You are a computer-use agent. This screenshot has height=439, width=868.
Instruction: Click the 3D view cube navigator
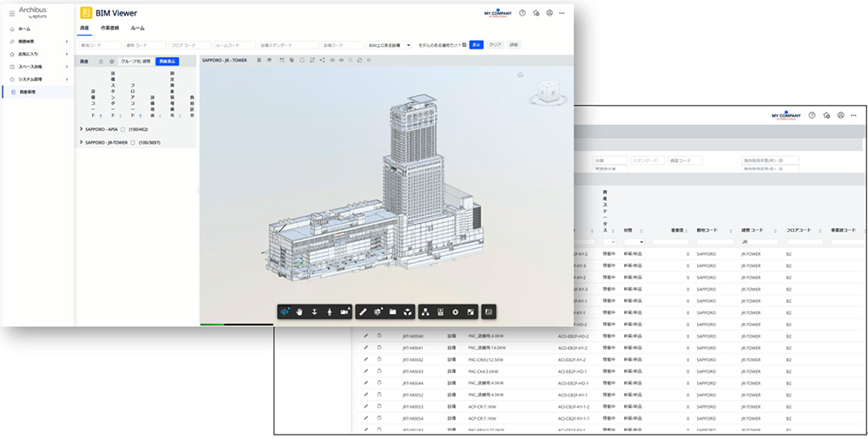[x=549, y=93]
